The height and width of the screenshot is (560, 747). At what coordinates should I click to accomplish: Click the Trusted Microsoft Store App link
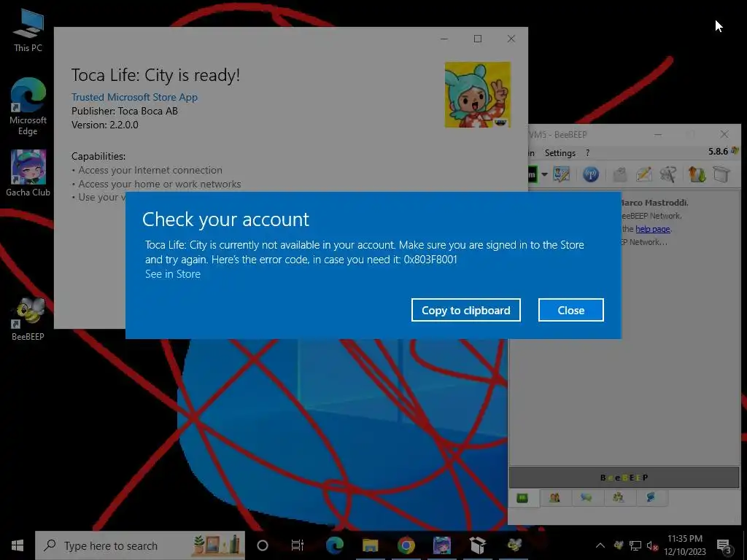coord(134,97)
